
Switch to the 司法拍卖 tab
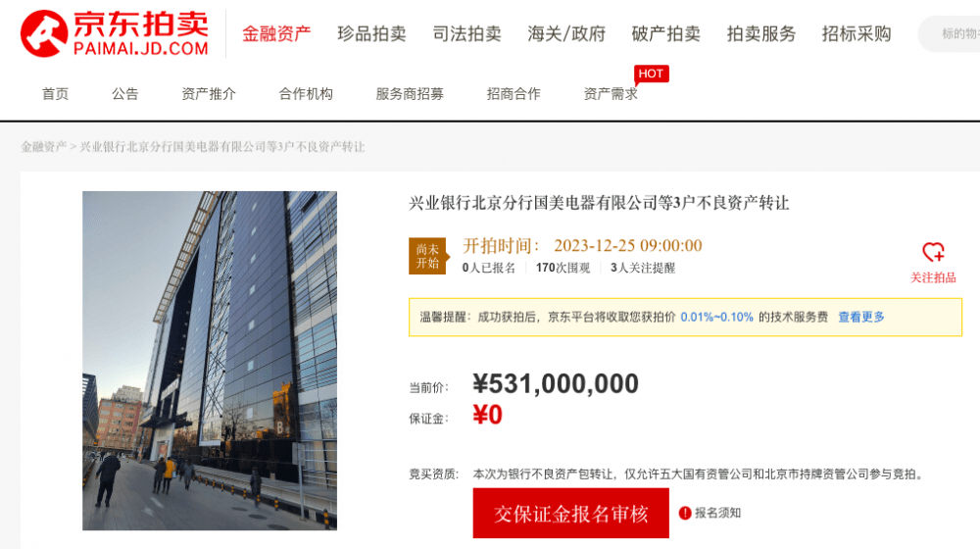coord(466,33)
